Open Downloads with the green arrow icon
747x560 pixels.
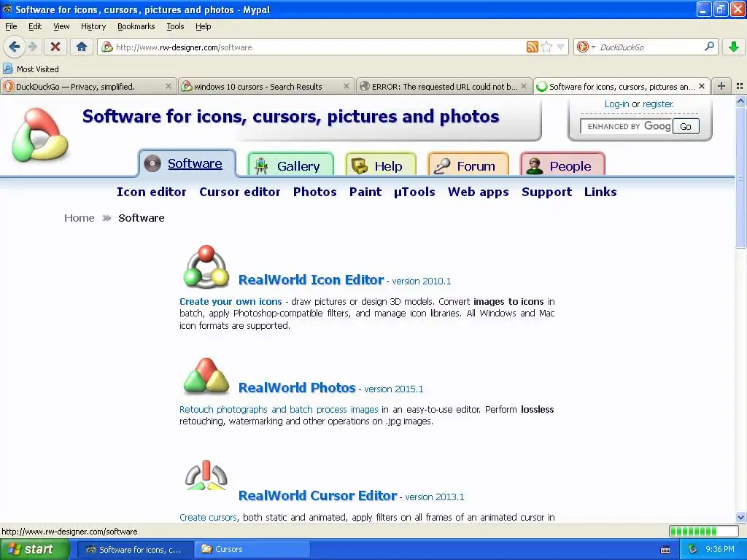734,47
